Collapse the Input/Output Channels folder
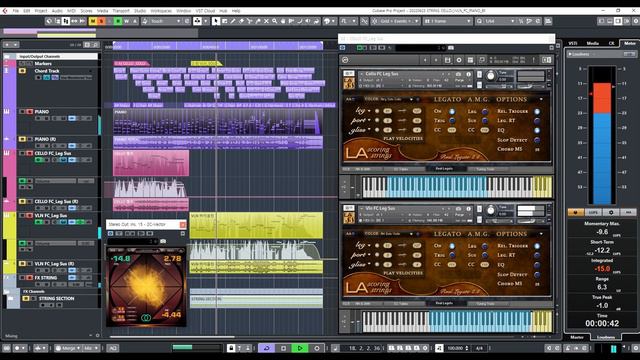The width and height of the screenshot is (640, 360). pos(7,56)
